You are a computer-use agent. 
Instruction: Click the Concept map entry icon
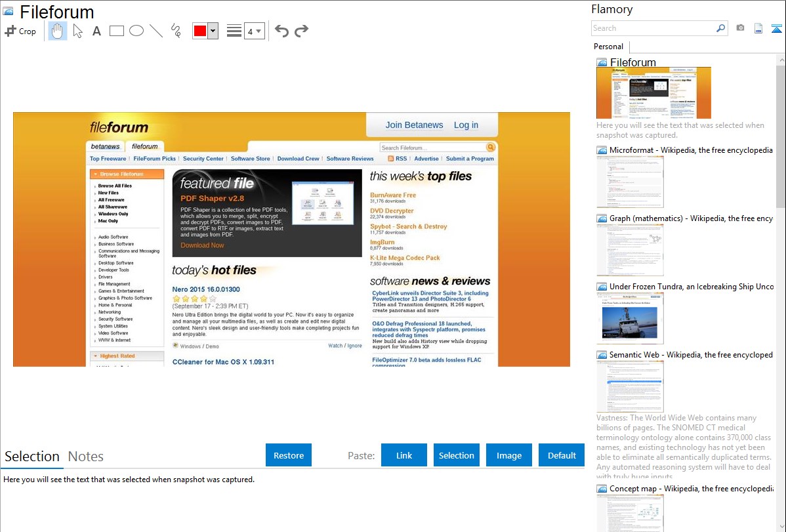(602, 488)
